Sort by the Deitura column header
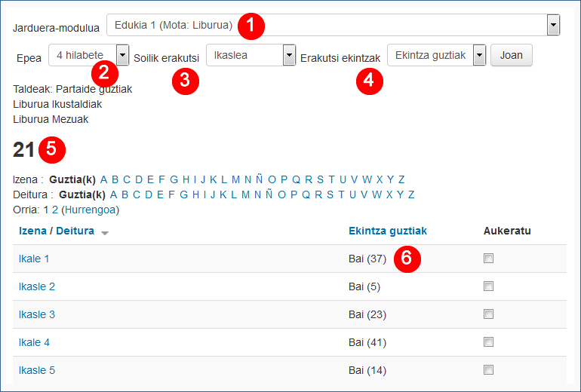 (75, 231)
